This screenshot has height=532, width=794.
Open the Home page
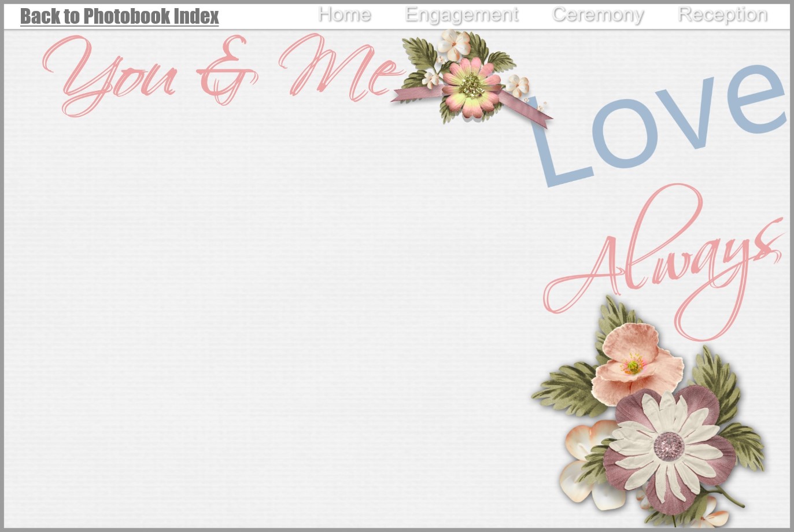(x=345, y=14)
